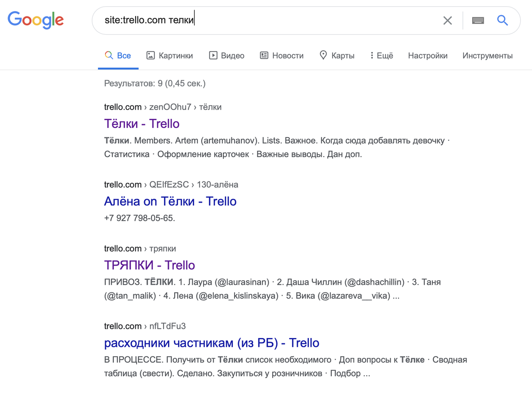Open the 'Тёлки - Trello' result

(x=142, y=123)
